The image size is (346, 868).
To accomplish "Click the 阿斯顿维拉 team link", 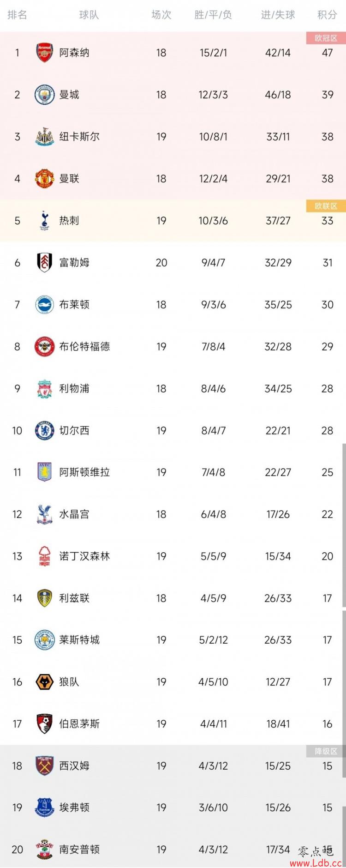I will 84,472.
